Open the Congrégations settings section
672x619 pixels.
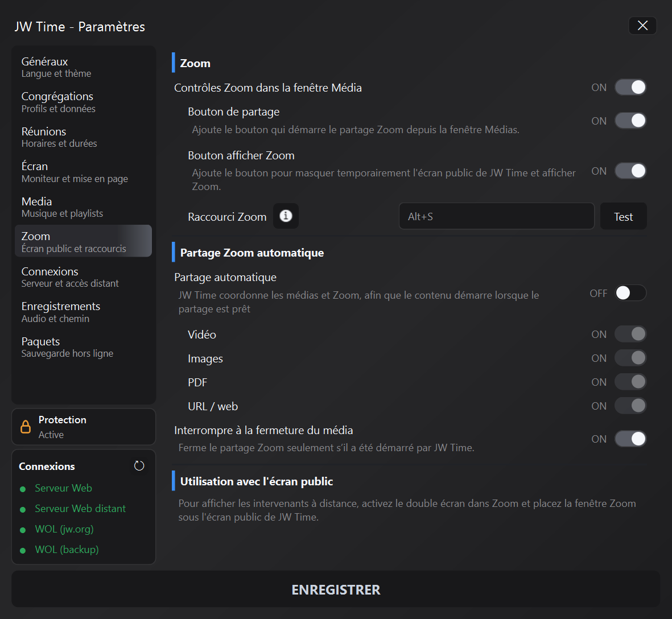coord(83,102)
